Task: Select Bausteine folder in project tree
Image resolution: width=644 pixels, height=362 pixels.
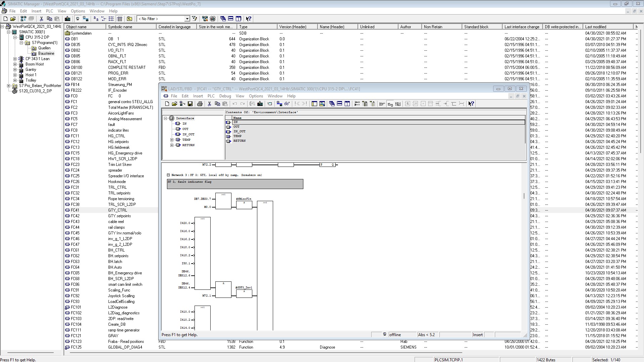Action: click(46, 53)
